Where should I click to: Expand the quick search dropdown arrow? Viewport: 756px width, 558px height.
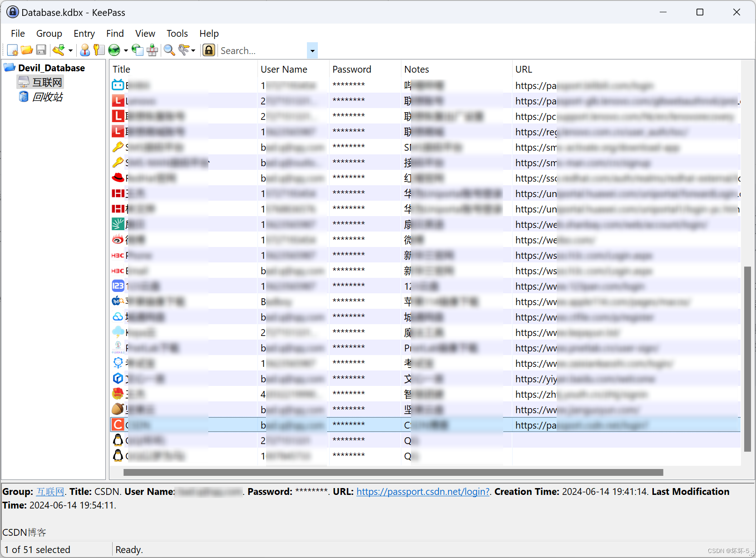click(x=312, y=51)
